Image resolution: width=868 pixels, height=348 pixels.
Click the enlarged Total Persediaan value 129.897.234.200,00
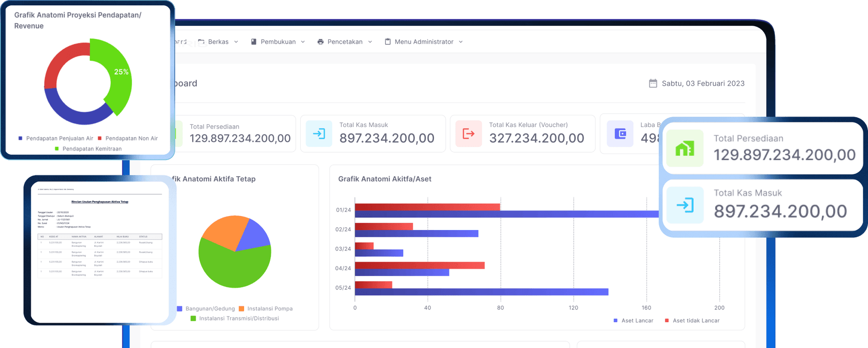coord(784,155)
